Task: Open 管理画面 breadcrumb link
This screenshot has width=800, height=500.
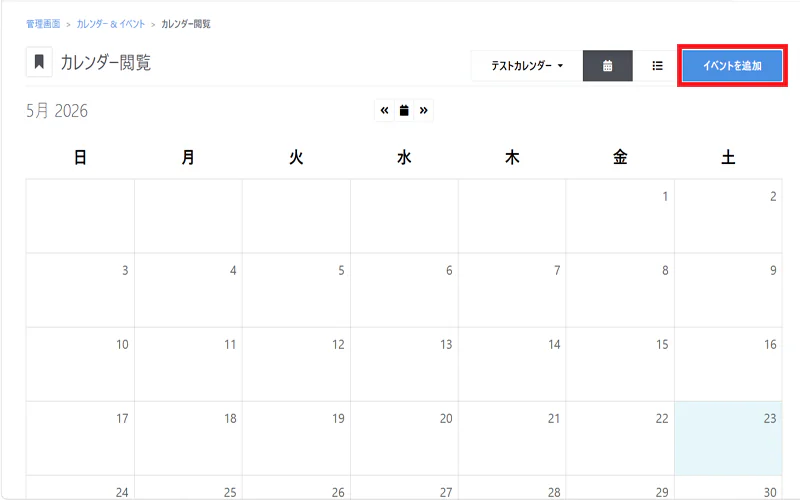Action: click(x=43, y=24)
